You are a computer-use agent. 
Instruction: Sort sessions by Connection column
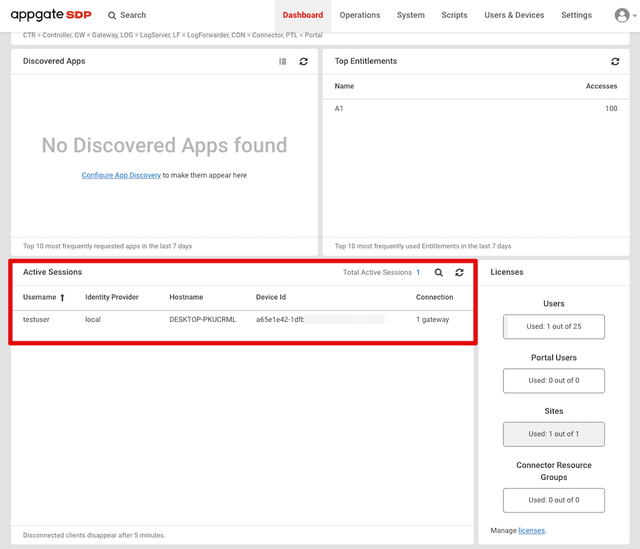point(434,297)
